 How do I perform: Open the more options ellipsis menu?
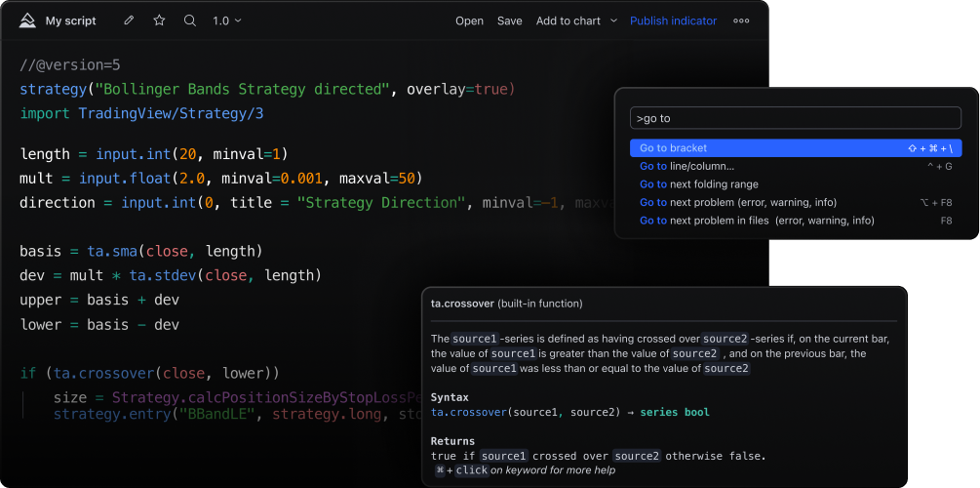741,20
